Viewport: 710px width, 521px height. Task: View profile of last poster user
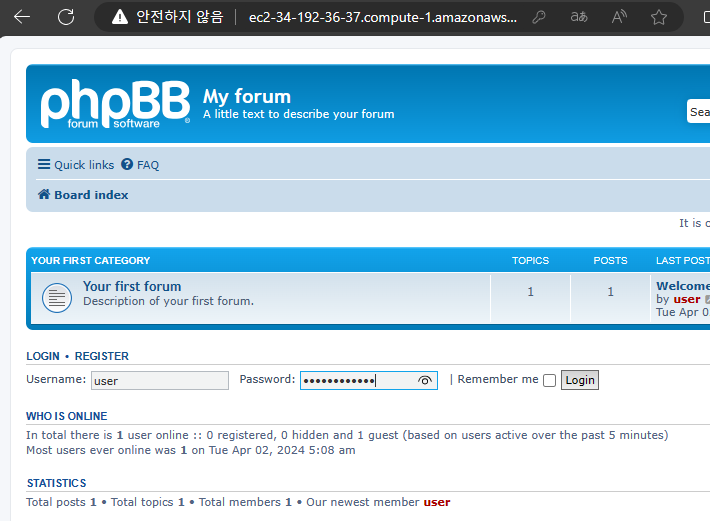point(687,299)
